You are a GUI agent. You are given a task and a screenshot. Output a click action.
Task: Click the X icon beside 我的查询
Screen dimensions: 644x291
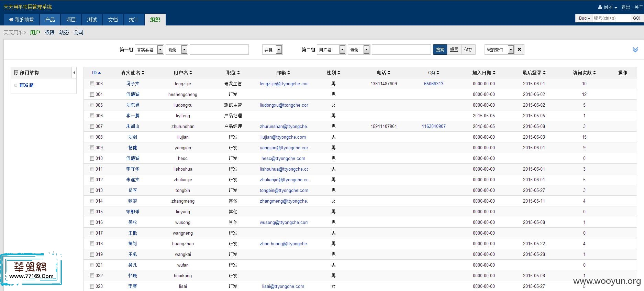519,50
